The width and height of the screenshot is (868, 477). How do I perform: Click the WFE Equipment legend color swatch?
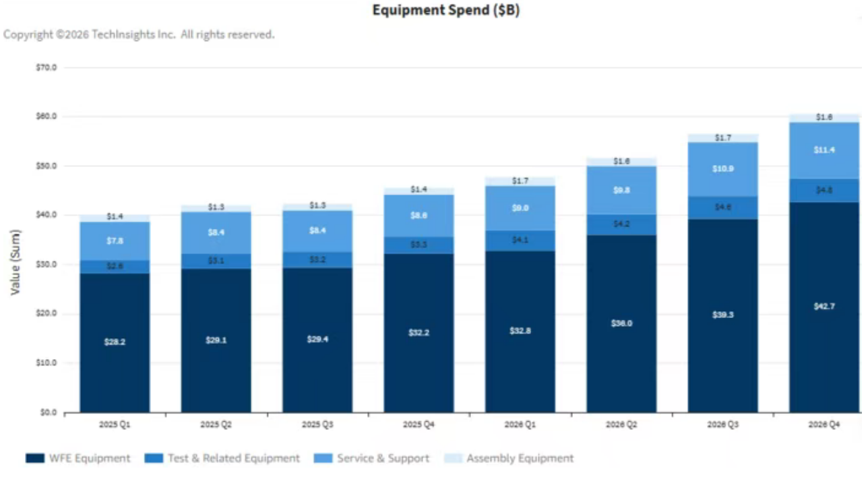coord(35,458)
